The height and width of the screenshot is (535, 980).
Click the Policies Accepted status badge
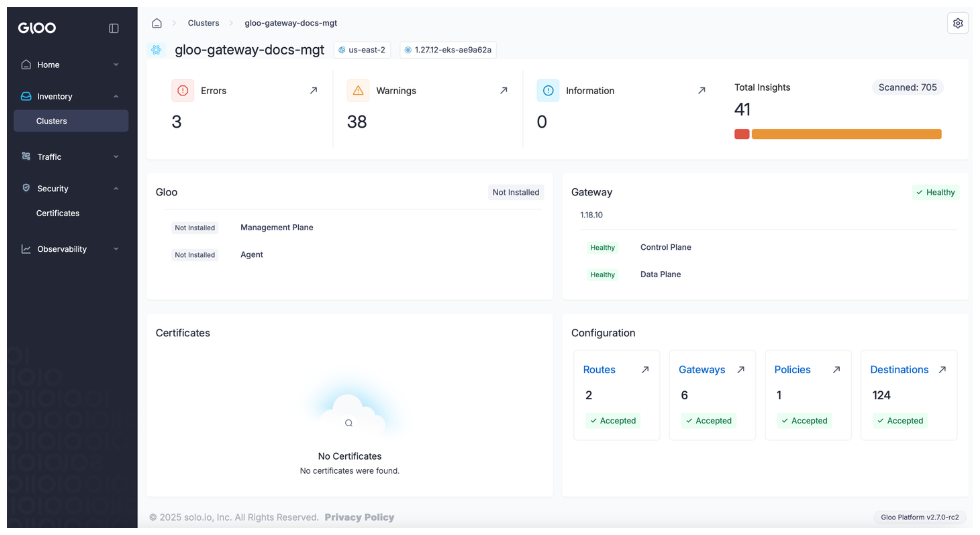point(804,421)
